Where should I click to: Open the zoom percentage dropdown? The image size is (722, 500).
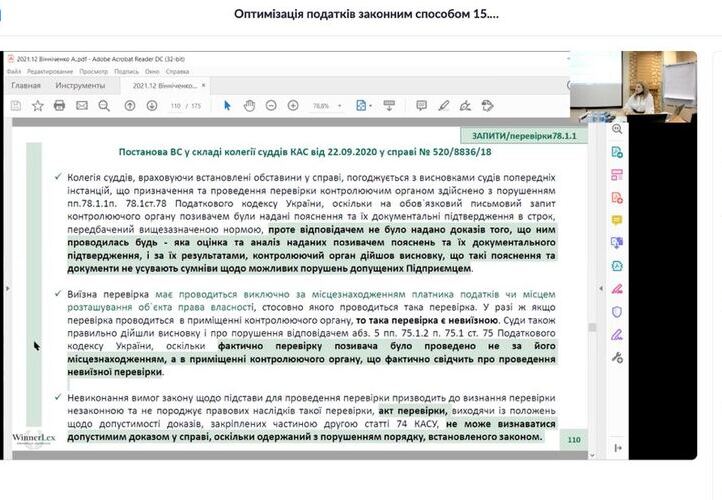coord(340,106)
